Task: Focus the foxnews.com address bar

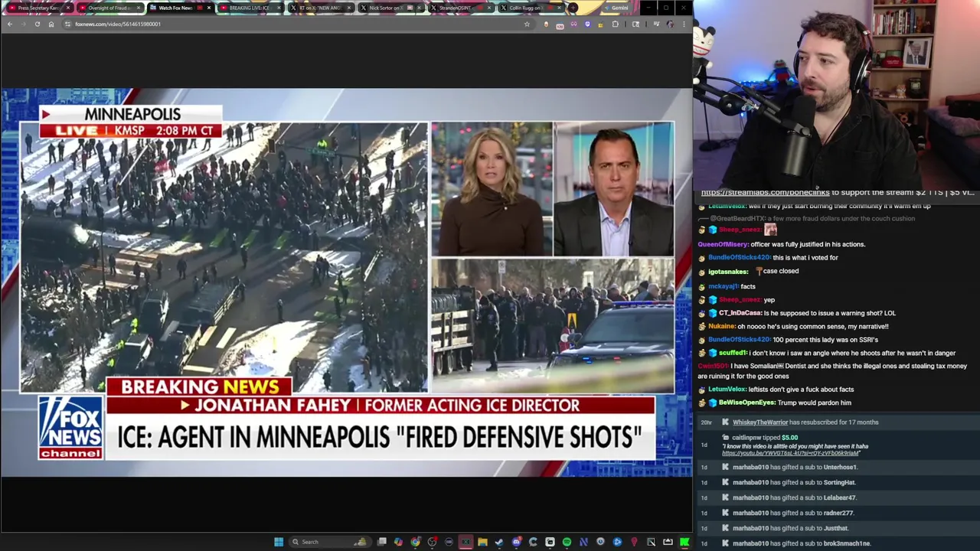Action: click(299, 24)
